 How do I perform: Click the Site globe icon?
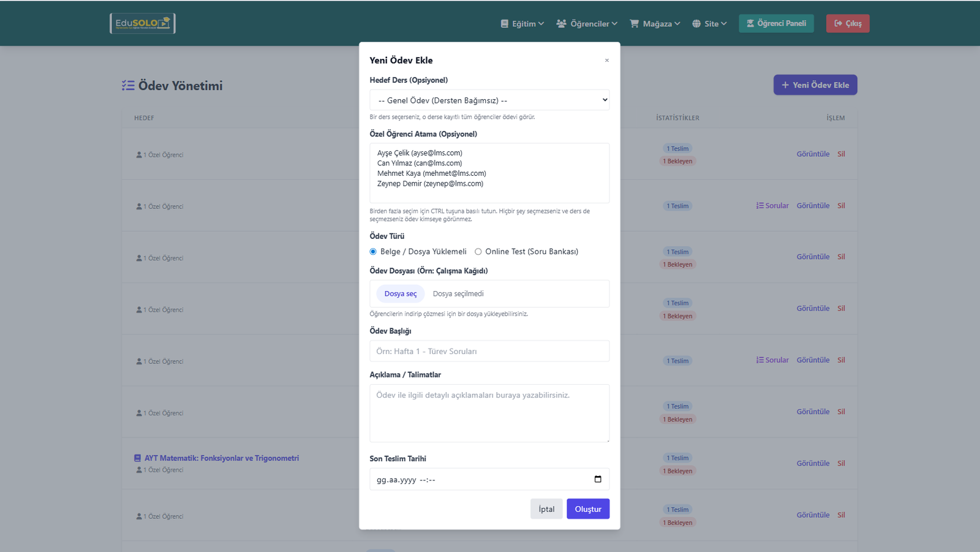tap(696, 24)
